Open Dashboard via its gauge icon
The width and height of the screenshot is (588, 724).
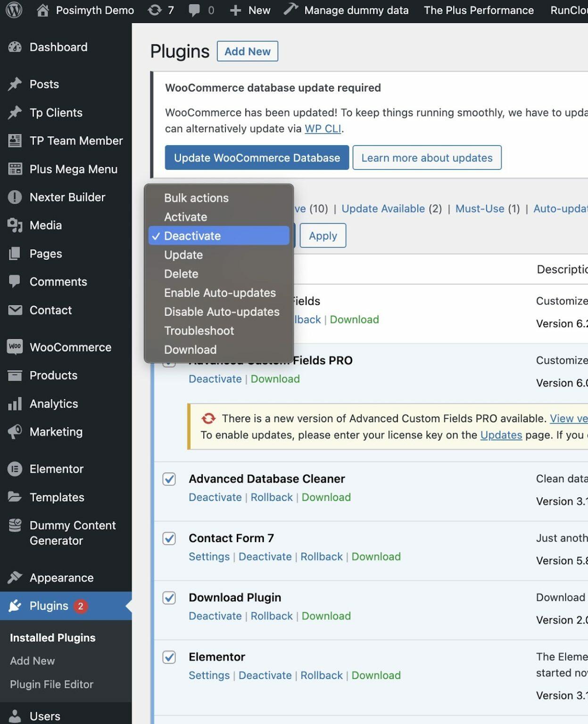click(15, 47)
